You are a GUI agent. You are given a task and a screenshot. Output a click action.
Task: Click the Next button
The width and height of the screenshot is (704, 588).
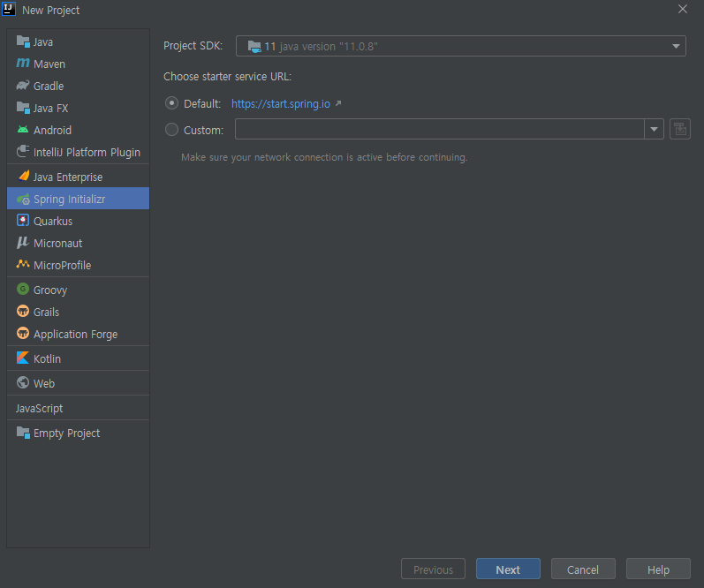(508, 569)
